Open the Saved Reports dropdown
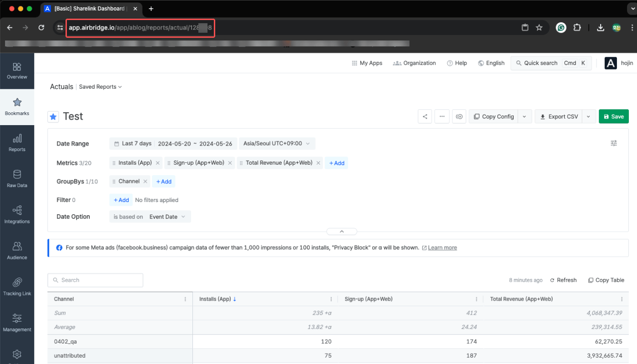Viewport: 637px width, 364px height. (101, 87)
